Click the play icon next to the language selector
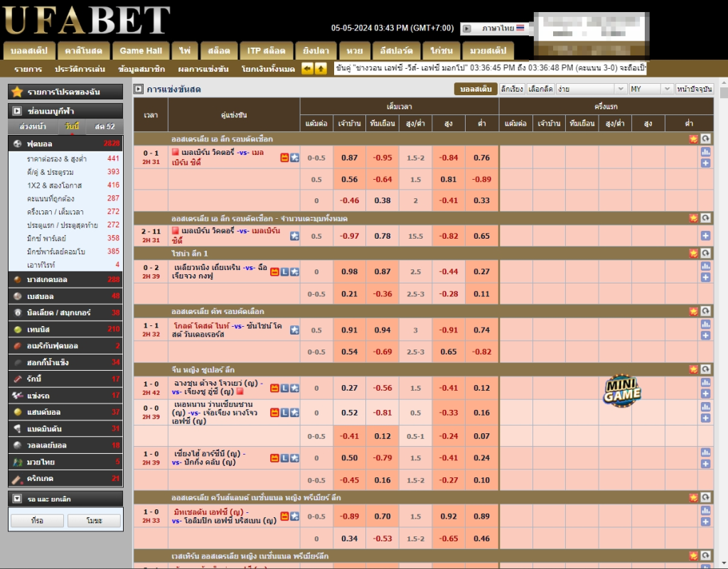The height and width of the screenshot is (569, 728). point(466,28)
